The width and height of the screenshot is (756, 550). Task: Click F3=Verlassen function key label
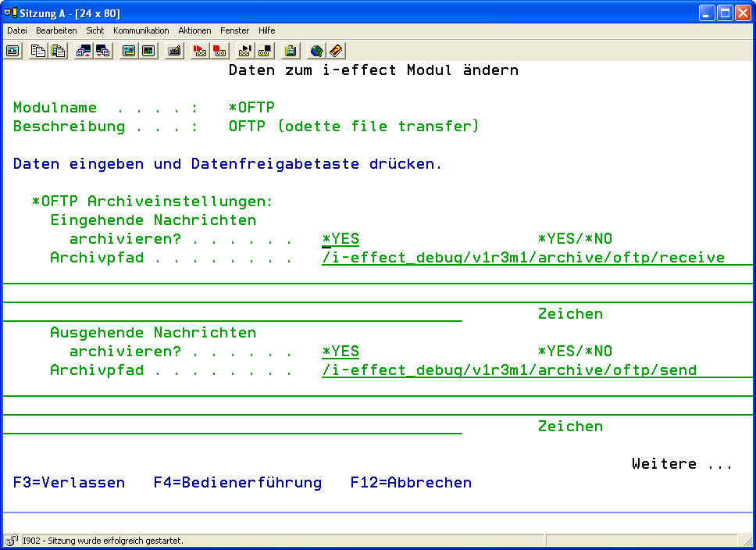click(69, 483)
